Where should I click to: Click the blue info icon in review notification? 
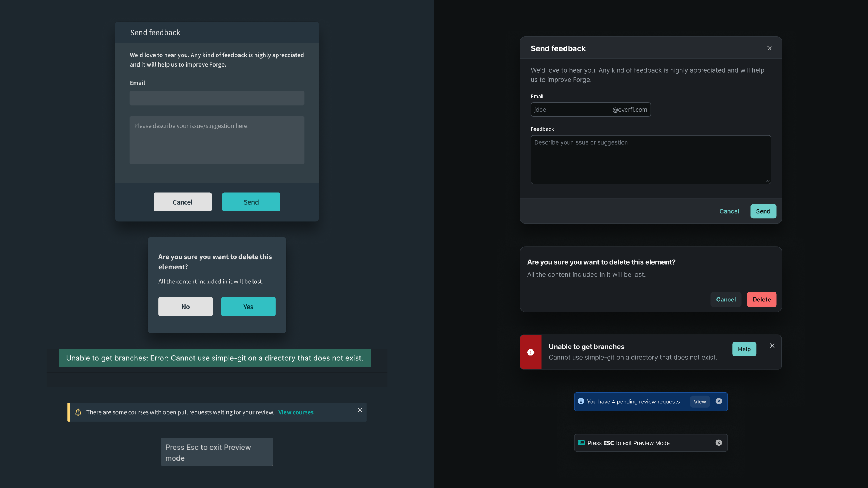pos(581,401)
